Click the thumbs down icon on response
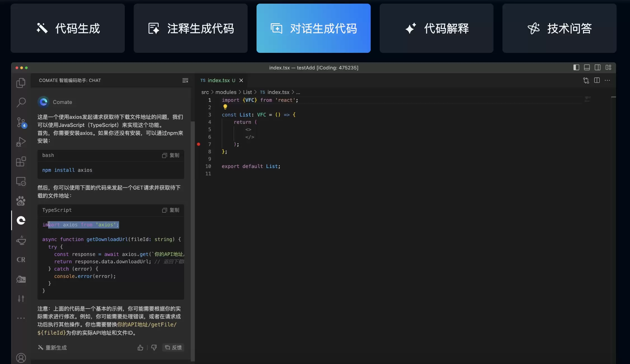The width and height of the screenshot is (630, 364). [154, 348]
